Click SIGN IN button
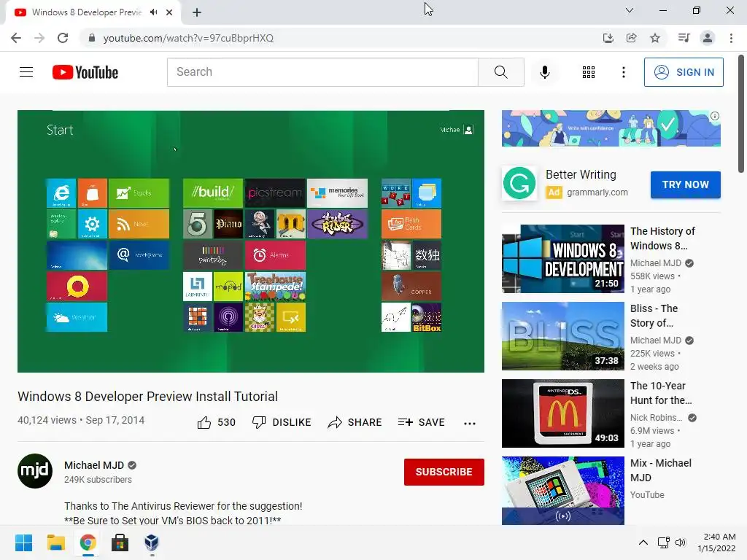 [x=684, y=72]
